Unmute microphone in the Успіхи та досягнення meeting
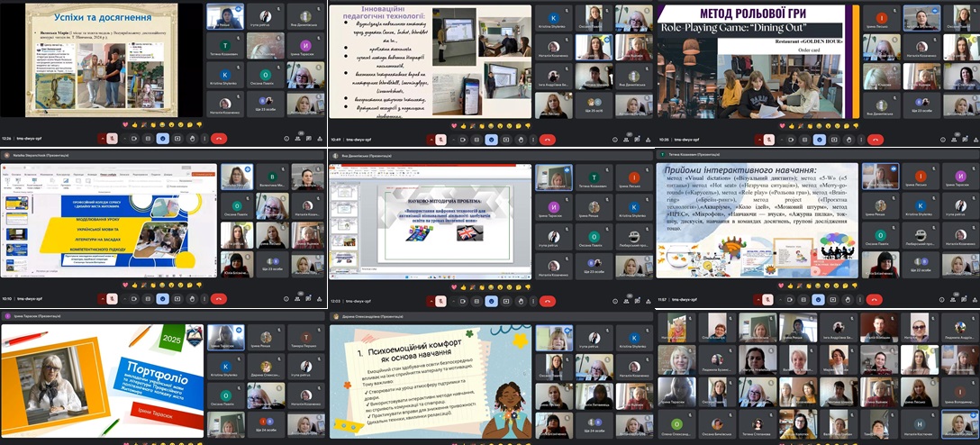Screen dimensions: 980x445 [x=112, y=139]
